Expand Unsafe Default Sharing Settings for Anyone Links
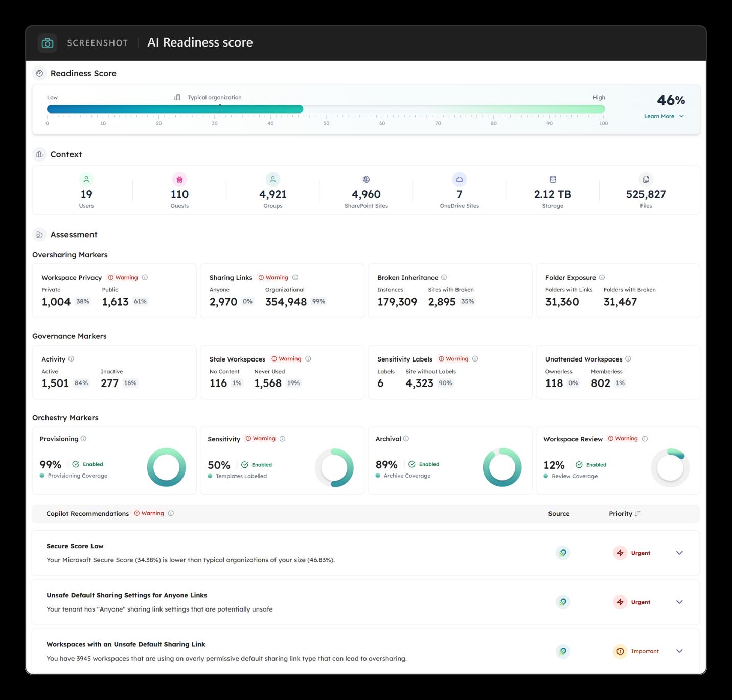Image resolution: width=732 pixels, height=700 pixels. click(x=679, y=602)
